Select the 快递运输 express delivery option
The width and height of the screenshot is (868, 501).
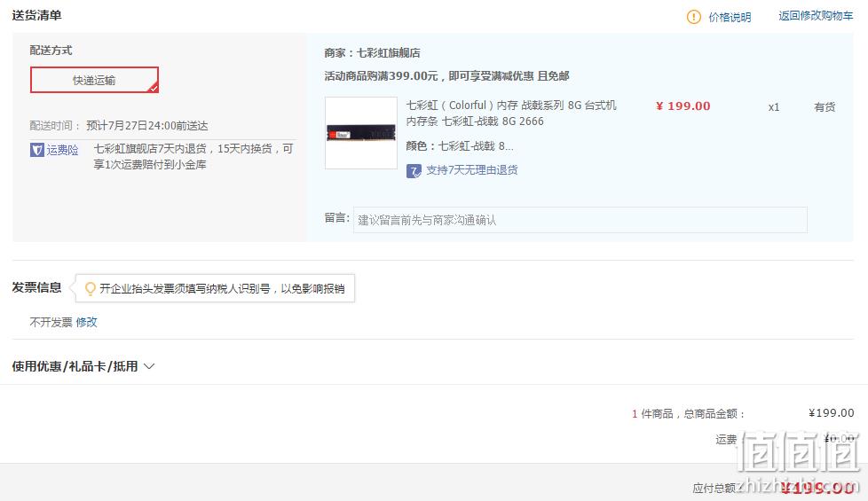[95, 80]
